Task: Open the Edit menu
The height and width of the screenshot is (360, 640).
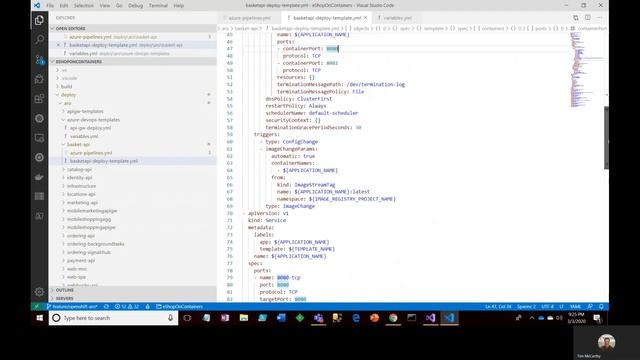Action: [x=64, y=6]
